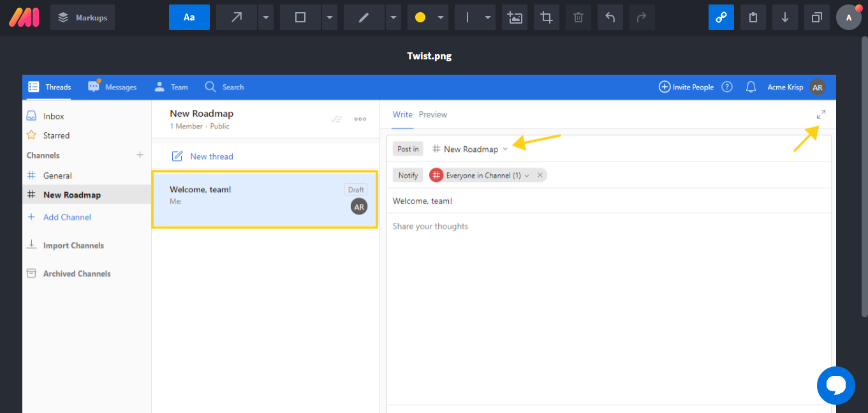Select the rectangle shape tool
868x413 pixels.
click(300, 17)
